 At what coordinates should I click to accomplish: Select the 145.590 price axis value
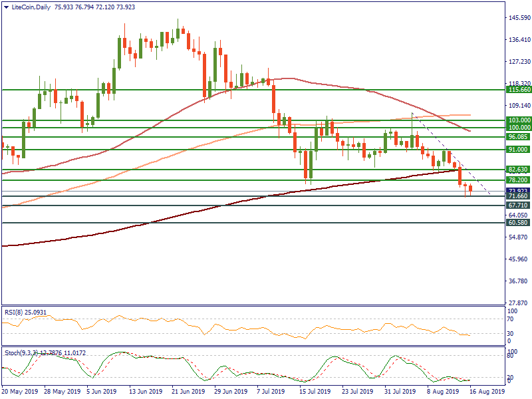point(519,18)
